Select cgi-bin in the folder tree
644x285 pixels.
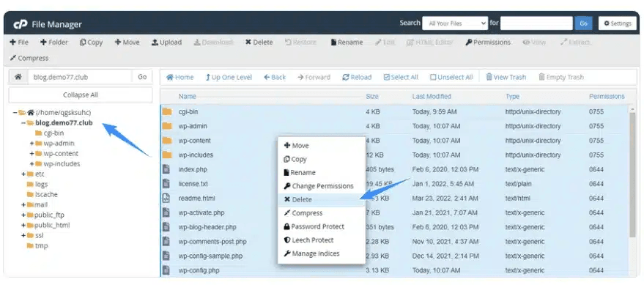(53, 133)
